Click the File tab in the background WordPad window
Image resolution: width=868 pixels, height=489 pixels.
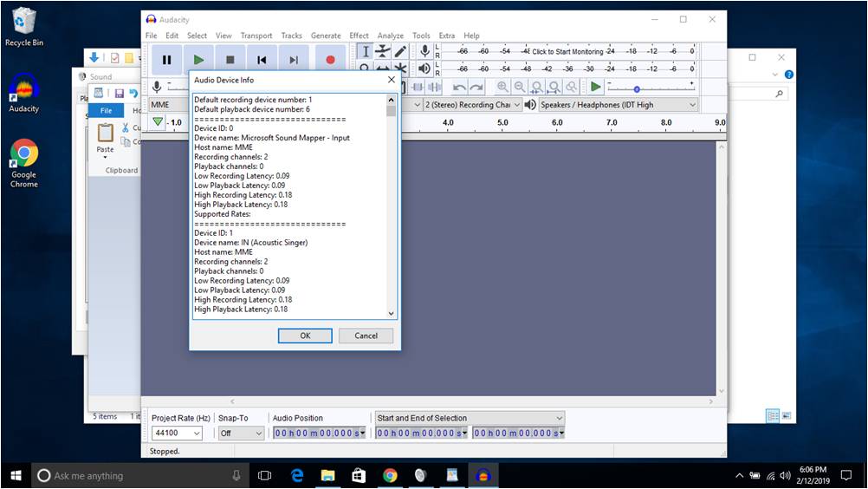pos(107,111)
